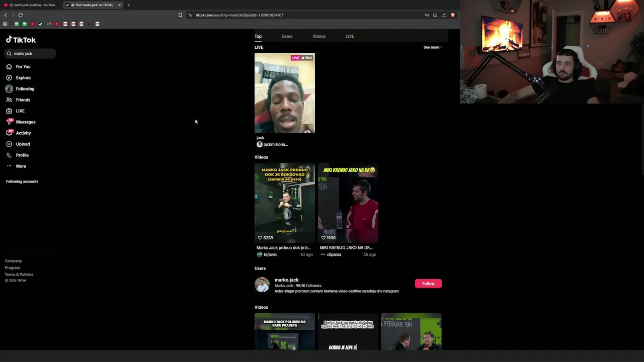Image resolution: width=644 pixels, height=362 pixels.
Task: Click the 'MIKI KRENUO JAKO NA DK...' caption
Action: coord(346,248)
